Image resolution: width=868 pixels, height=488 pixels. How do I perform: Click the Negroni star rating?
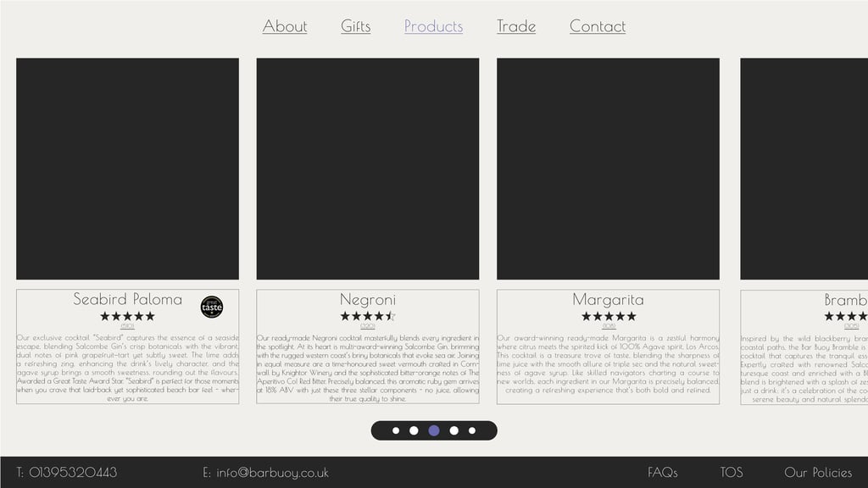368,317
